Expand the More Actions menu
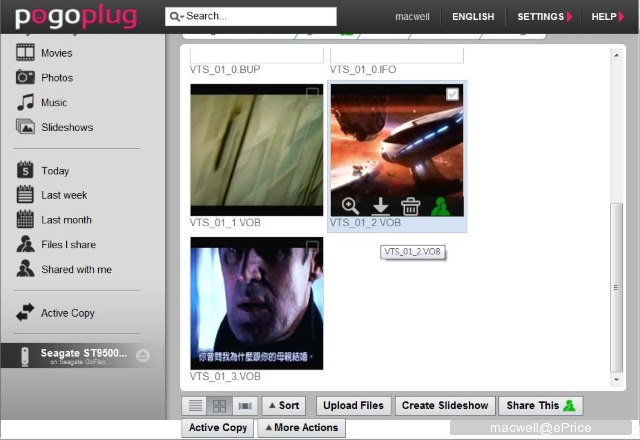This screenshot has height=440, width=640. coord(302,427)
